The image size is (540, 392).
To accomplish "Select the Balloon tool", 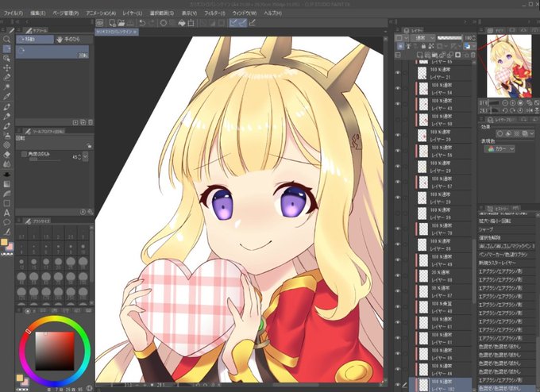I will [x=6, y=222].
